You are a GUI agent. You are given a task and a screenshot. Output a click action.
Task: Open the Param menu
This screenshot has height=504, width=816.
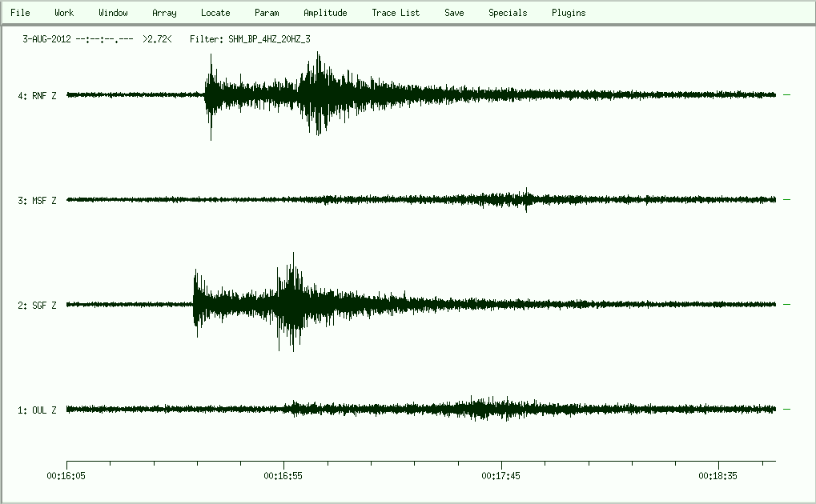point(267,13)
